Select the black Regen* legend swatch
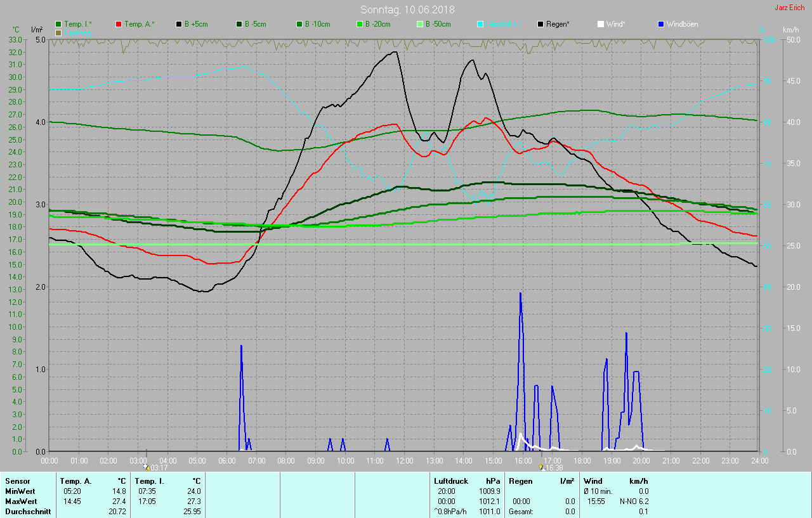The height and width of the screenshot is (518, 812). [x=540, y=24]
